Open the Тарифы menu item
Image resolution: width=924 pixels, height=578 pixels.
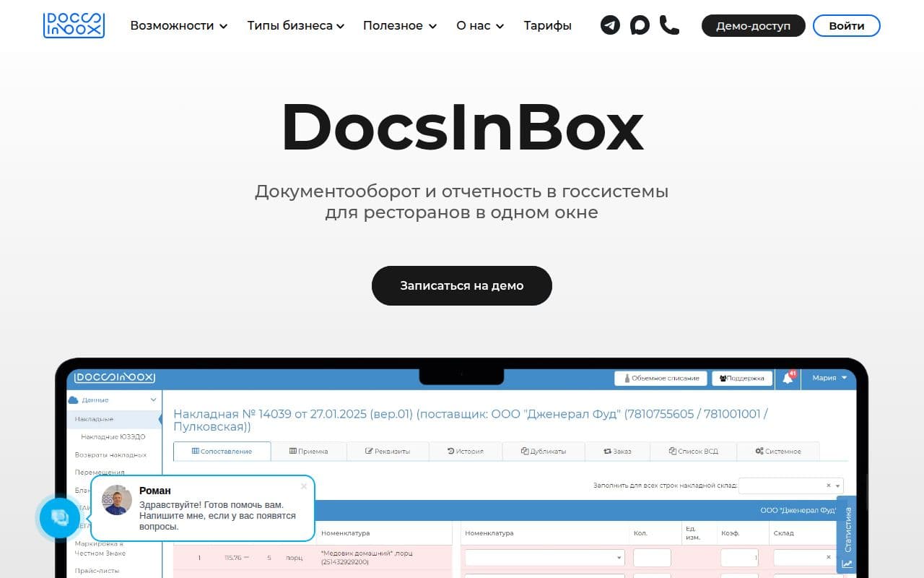point(547,25)
